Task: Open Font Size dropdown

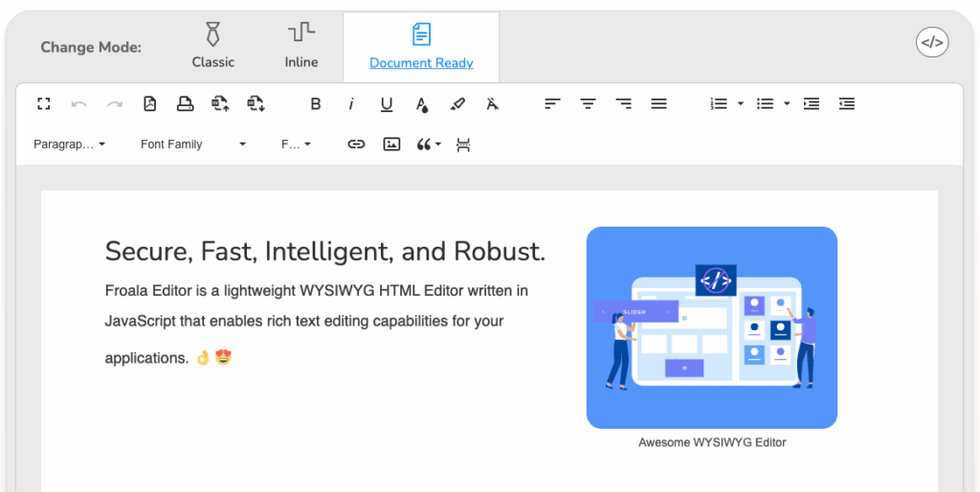Action: click(x=297, y=145)
